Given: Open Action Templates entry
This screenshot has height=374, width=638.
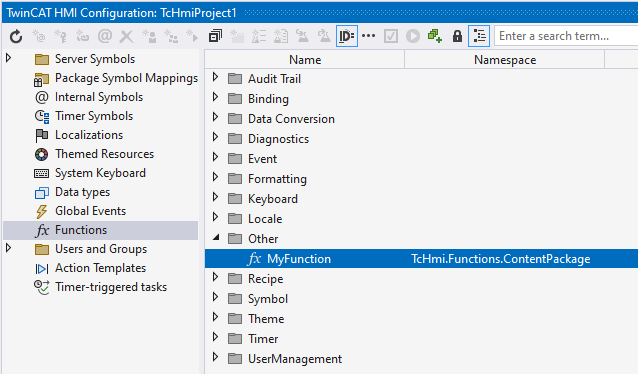Looking at the screenshot, I should pyautogui.click(x=100, y=268).
